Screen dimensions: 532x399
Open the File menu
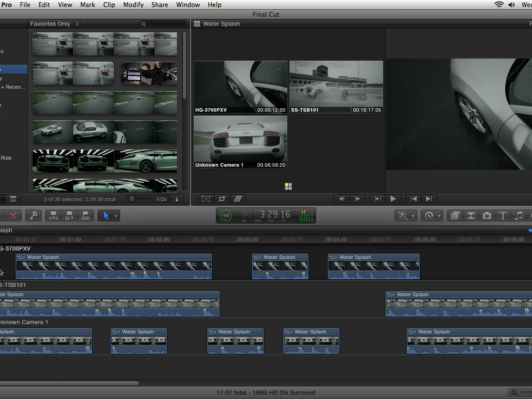click(25, 5)
